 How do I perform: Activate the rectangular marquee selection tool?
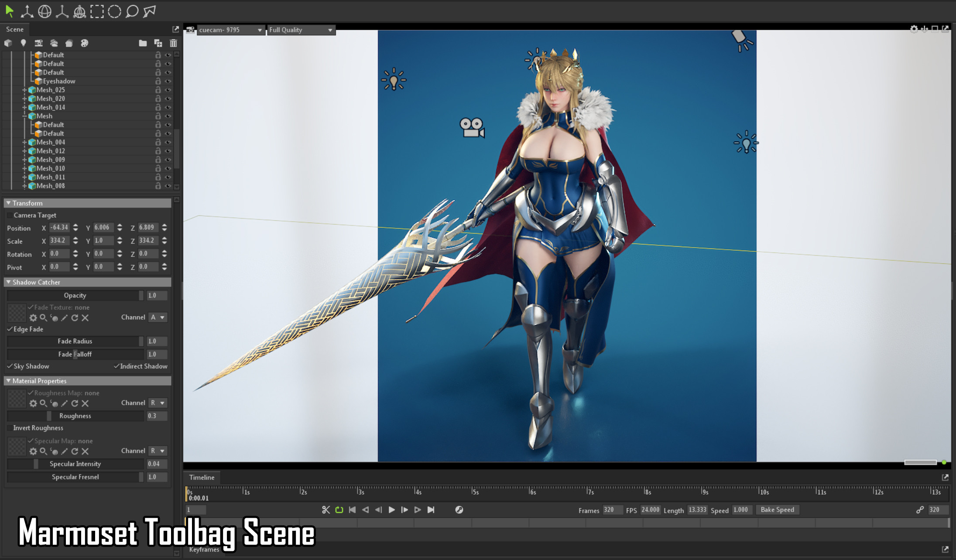pyautogui.click(x=97, y=11)
